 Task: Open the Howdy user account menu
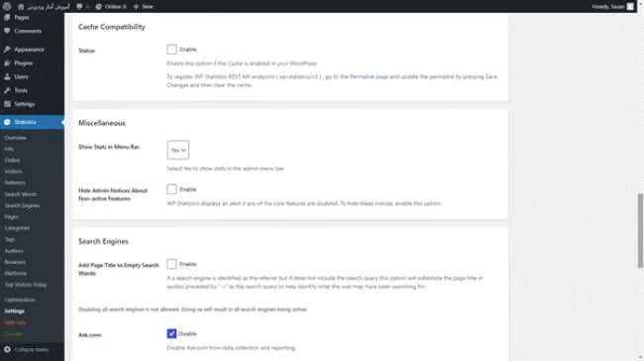coord(612,6)
